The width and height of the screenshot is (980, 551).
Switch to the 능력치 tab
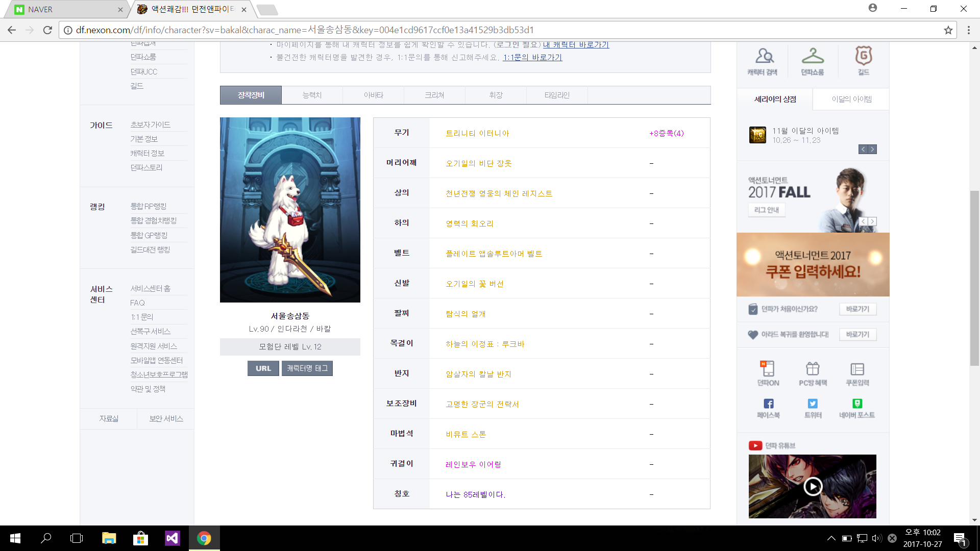tap(312, 95)
